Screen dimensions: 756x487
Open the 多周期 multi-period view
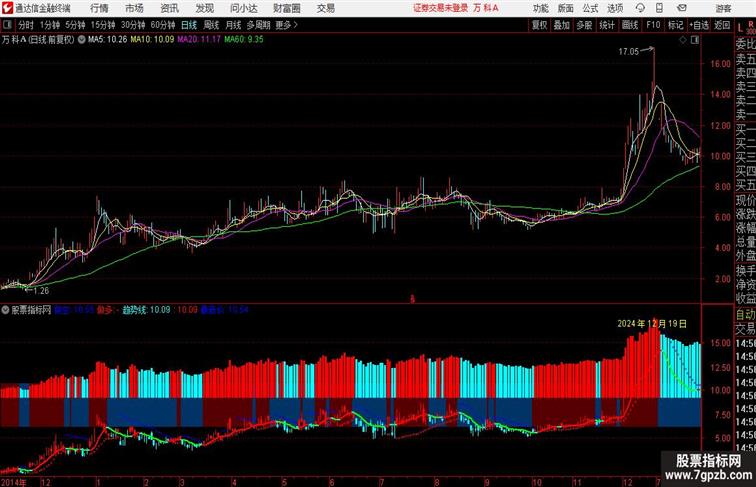(258, 25)
